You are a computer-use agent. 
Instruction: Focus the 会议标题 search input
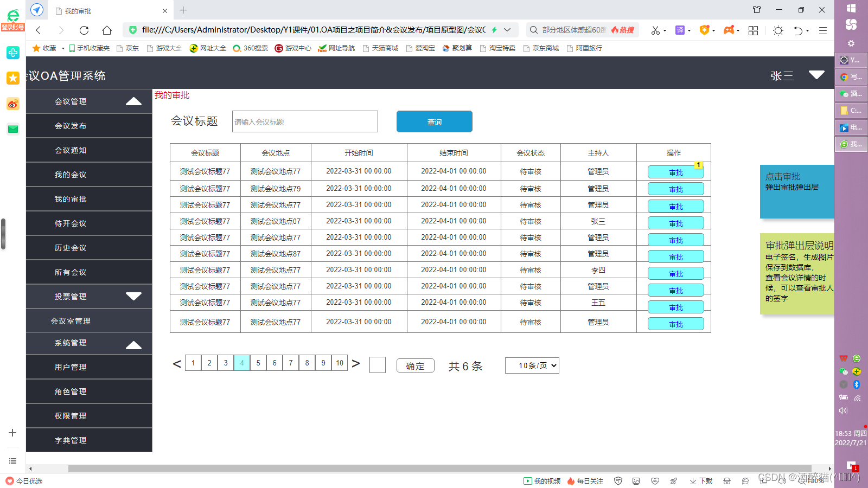(305, 121)
